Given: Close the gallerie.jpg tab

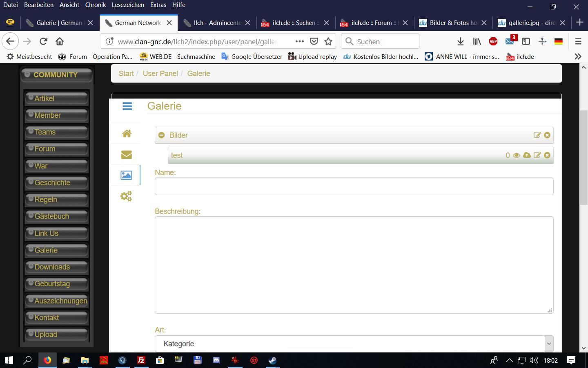Looking at the screenshot, I should [562, 23].
